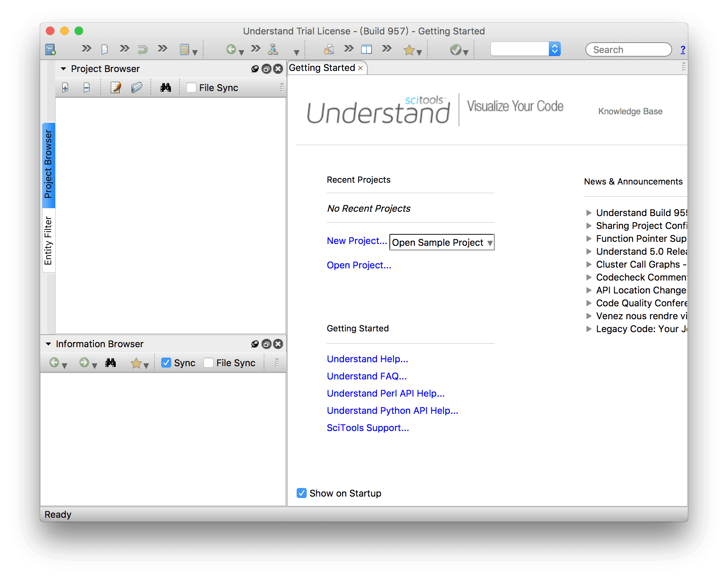Collapse the Project Browser header triangle
Viewport: 728px width, 579px height.
[63, 69]
